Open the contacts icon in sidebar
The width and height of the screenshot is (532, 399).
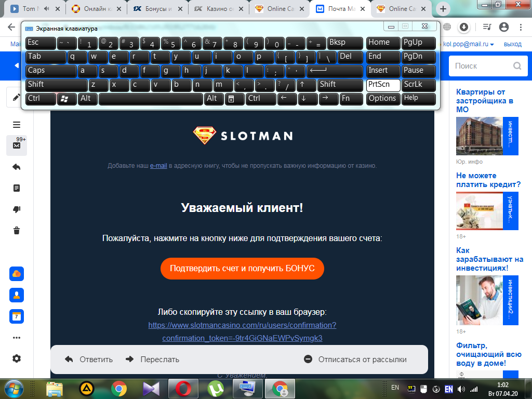17,295
